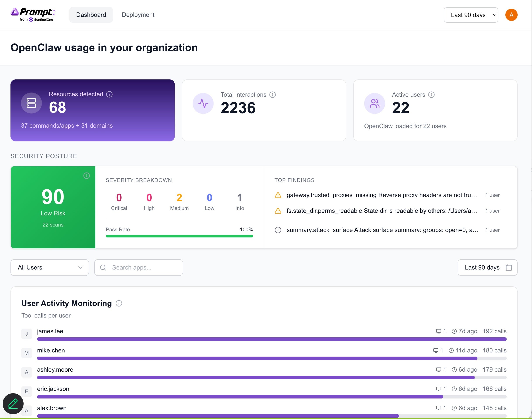
Task: Expand the All Users dropdown
Action: click(x=50, y=267)
